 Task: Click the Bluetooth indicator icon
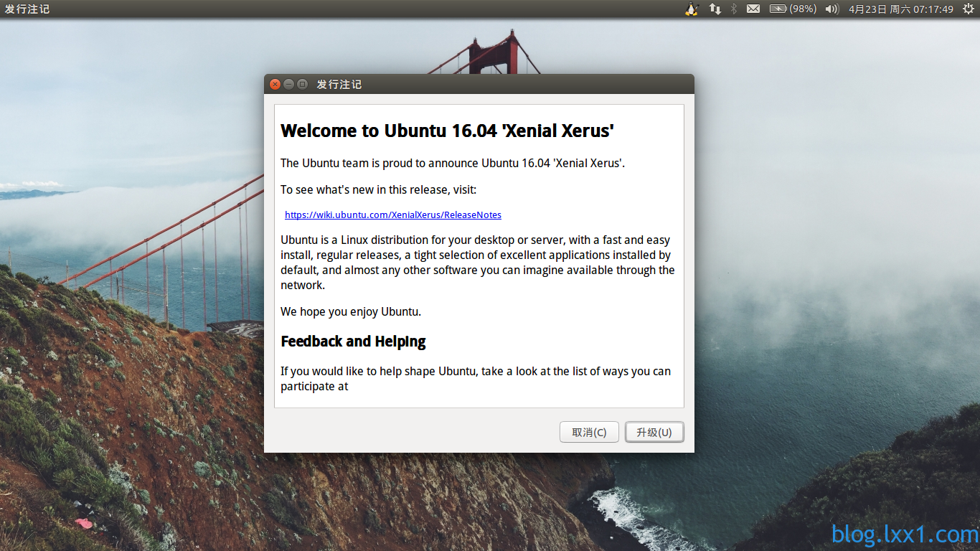(734, 9)
